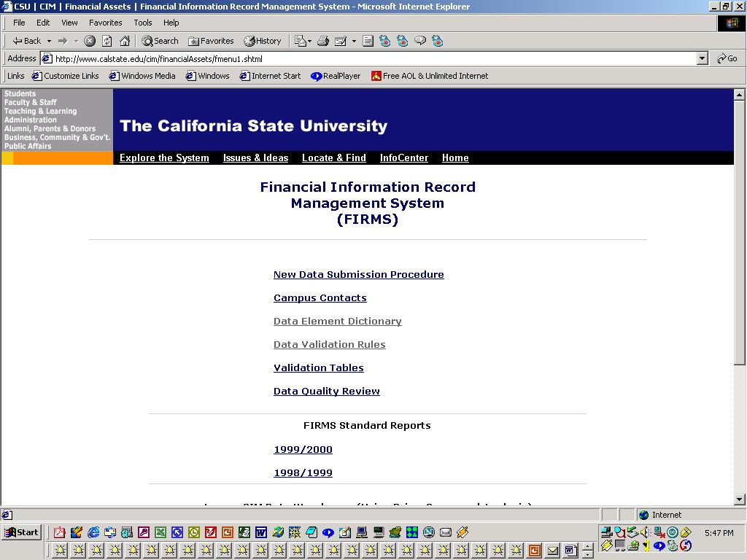Image resolution: width=747 pixels, height=560 pixels.
Task: Click the RealPlayer blue tray icon
Action: (x=659, y=545)
